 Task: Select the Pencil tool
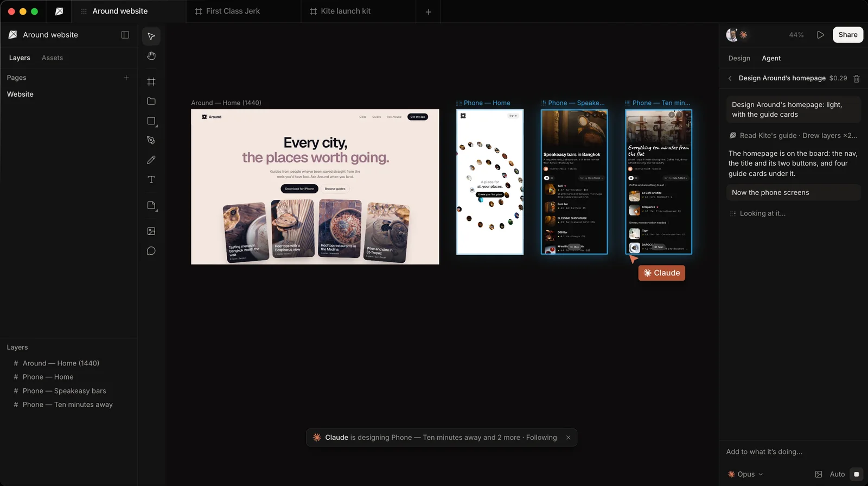click(x=151, y=160)
